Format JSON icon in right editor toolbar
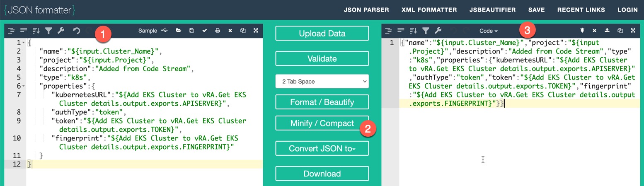Image resolution: width=644 pixels, height=186 pixels. [x=388, y=30]
